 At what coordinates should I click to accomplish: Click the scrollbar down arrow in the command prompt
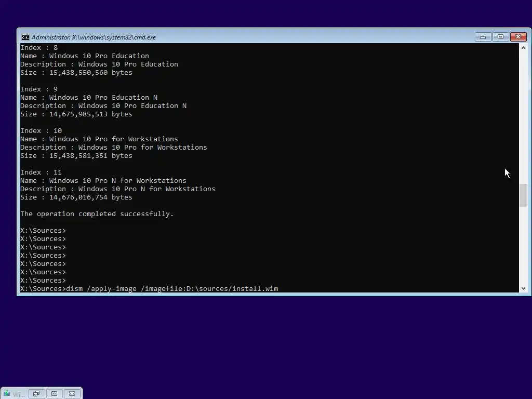(523, 288)
